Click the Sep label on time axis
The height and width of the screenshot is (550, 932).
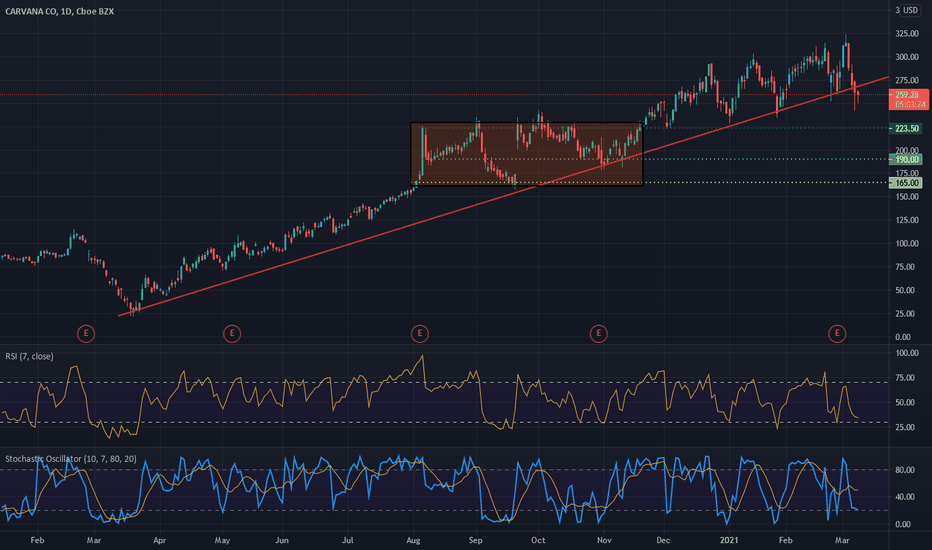[x=476, y=540]
